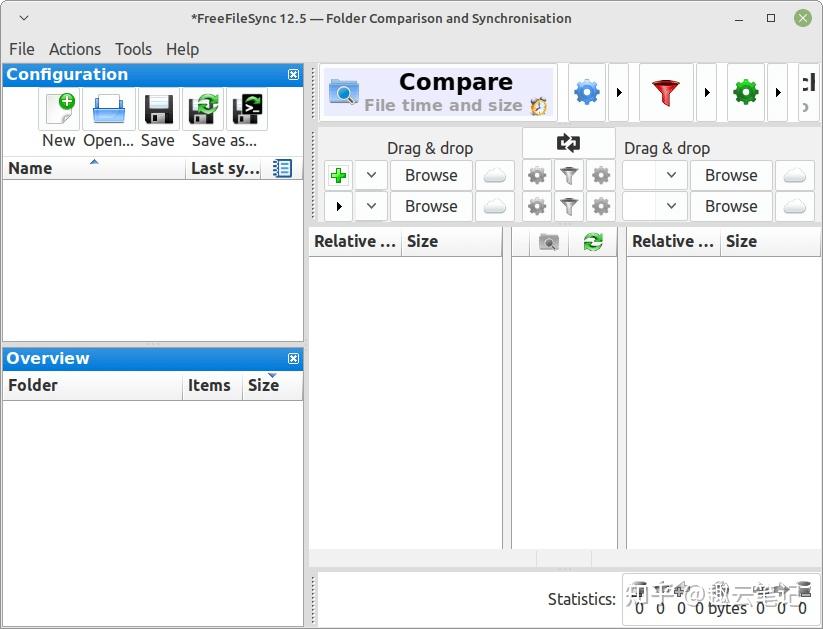Open the Tools menu
Image resolution: width=823 pixels, height=629 pixels.
(133, 49)
